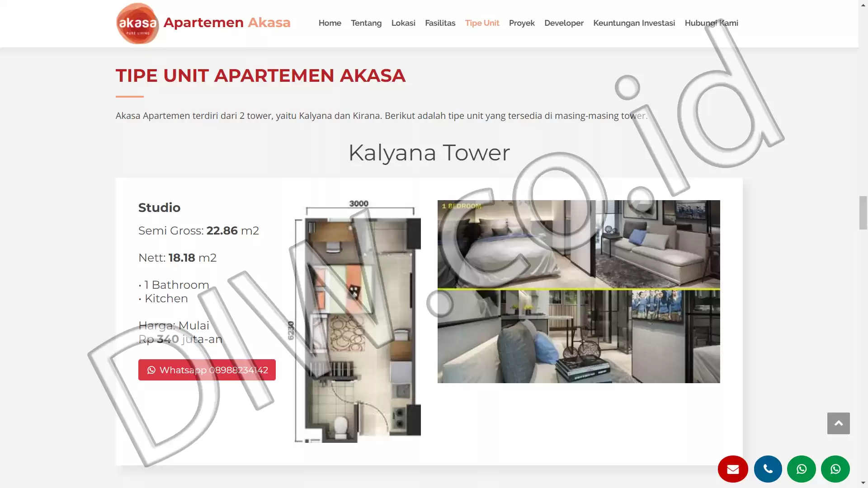Select the Tipe Unit navigation item
Image resolution: width=868 pixels, height=488 pixels.
(482, 23)
